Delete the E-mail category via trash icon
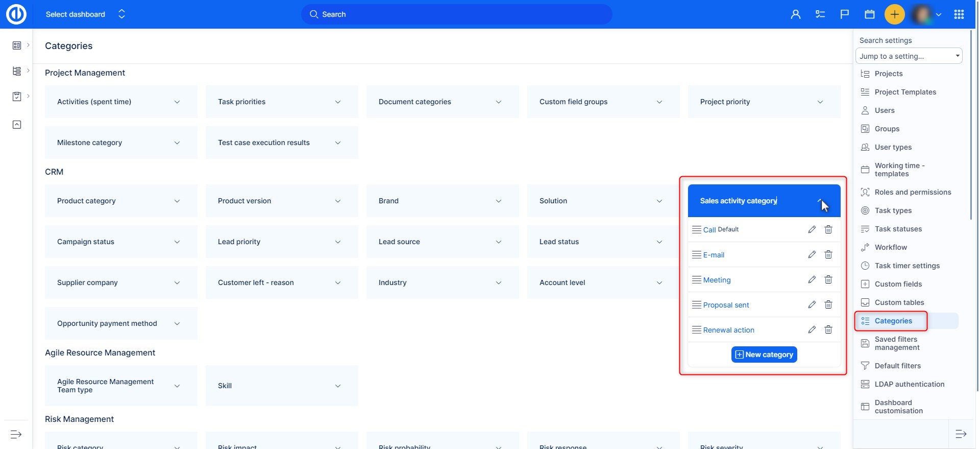 [828, 254]
